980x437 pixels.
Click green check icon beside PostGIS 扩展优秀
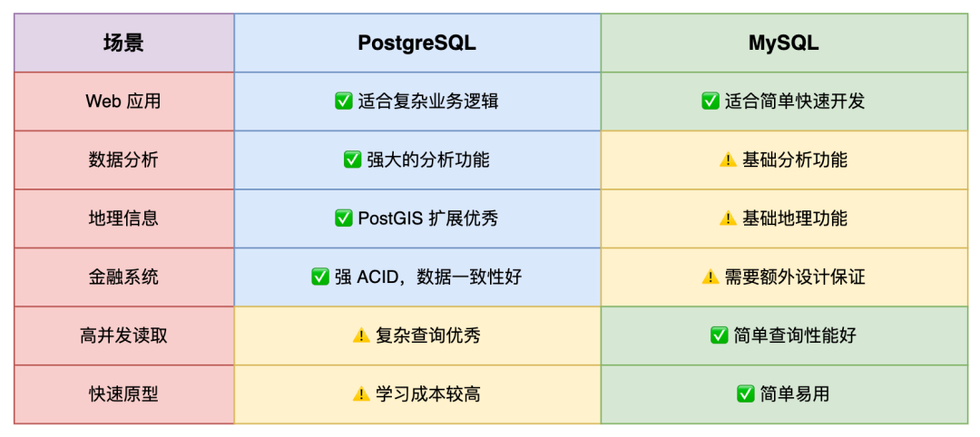pyautogui.click(x=345, y=218)
